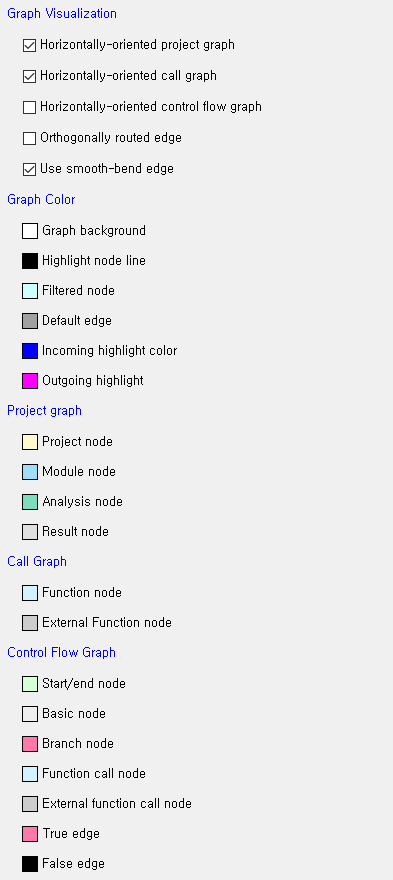Open Start/end node color swatch
The width and height of the screenshot is (393, 880).
(x=30, y=684)
